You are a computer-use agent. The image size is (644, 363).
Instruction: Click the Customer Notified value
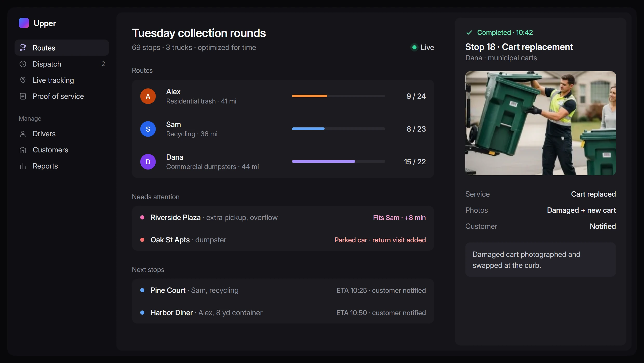603,226
